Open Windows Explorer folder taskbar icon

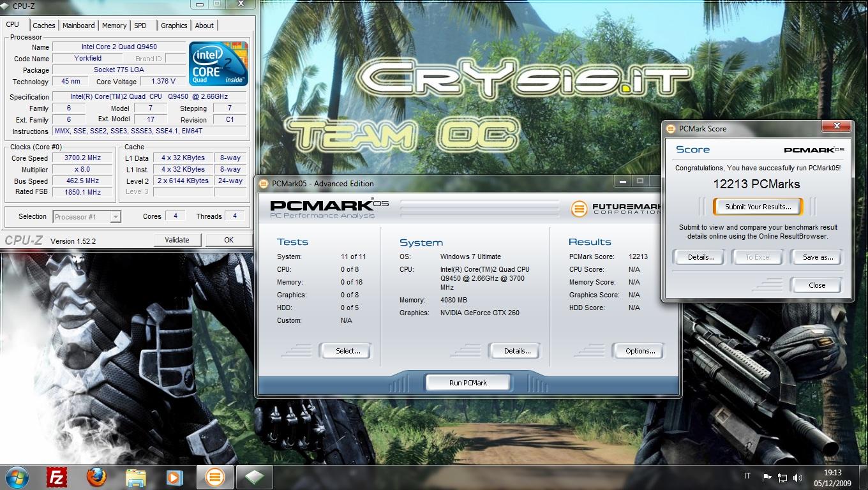point(135,477)
